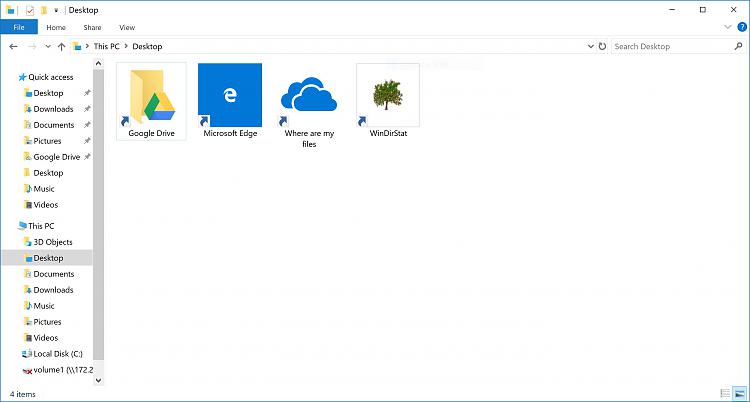This screenshot has height=402, width=750.
Task: Click the New folder quick access toolbar icon
Action: [44, 10]
